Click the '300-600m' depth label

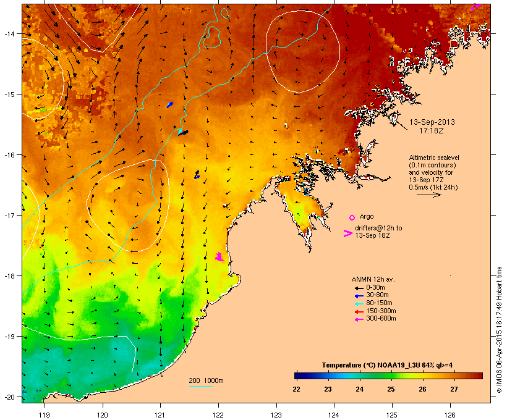point(381,319)
